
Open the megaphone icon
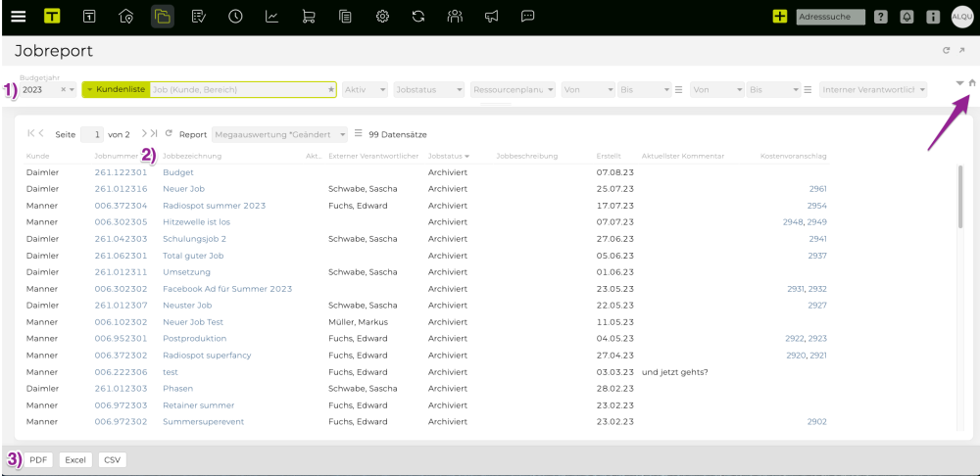491,17
